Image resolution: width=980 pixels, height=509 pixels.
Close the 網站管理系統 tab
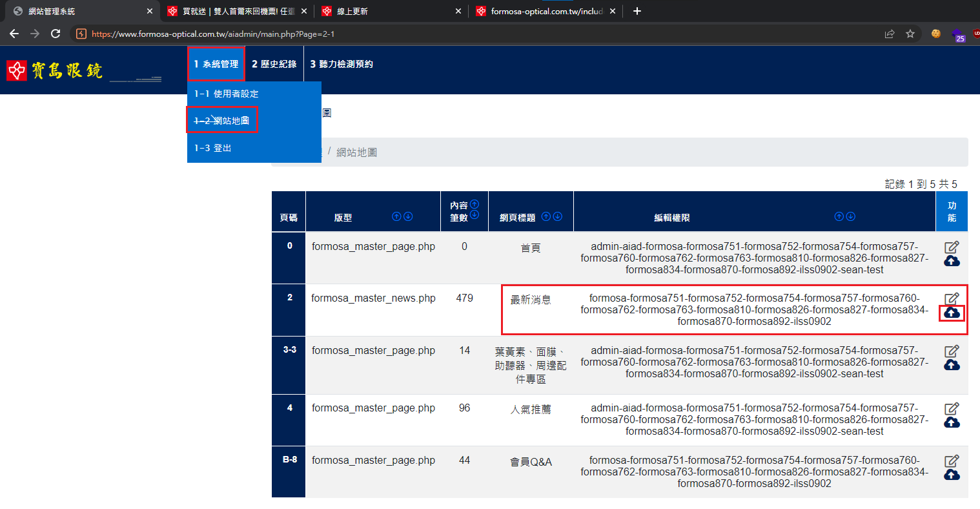click(x=149, y=11)
